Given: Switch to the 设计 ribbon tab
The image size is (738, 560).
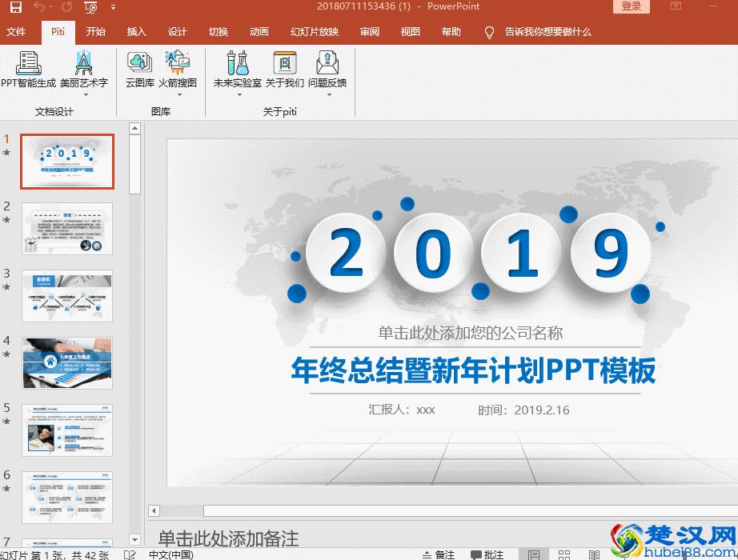Looking at the screenshot, I should point(177,32).
